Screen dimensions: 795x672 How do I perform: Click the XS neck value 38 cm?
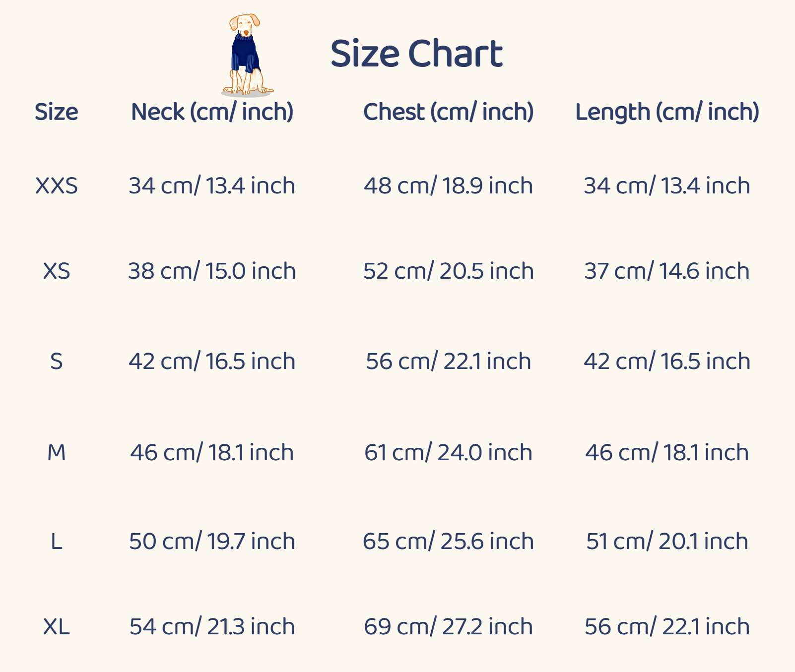pyautogui.click(x=212, y=271)
